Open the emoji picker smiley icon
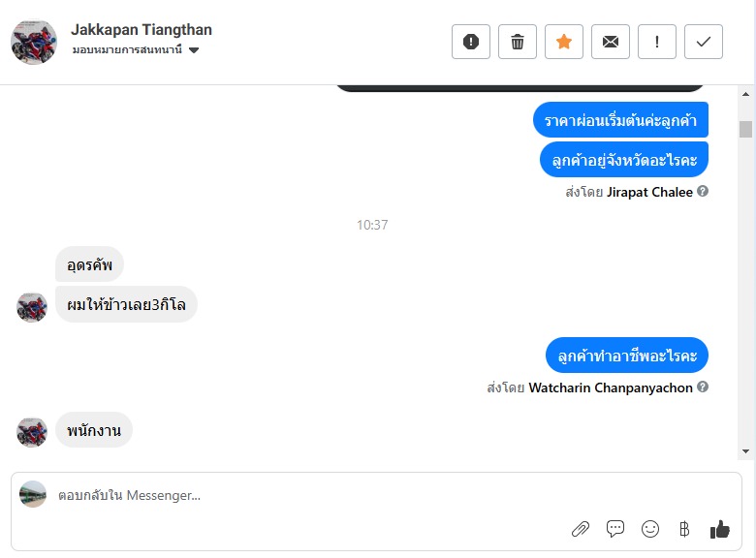Viewport: 756px width, 558px height. click(x=650, y=529)
